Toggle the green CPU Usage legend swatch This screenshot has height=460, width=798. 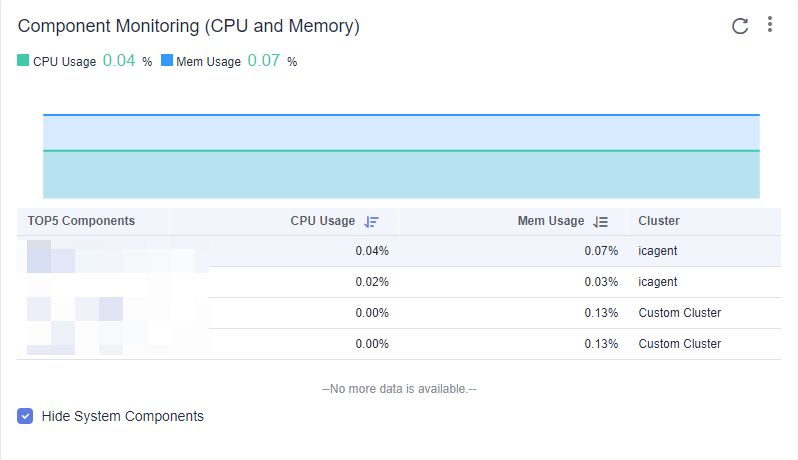23,61
